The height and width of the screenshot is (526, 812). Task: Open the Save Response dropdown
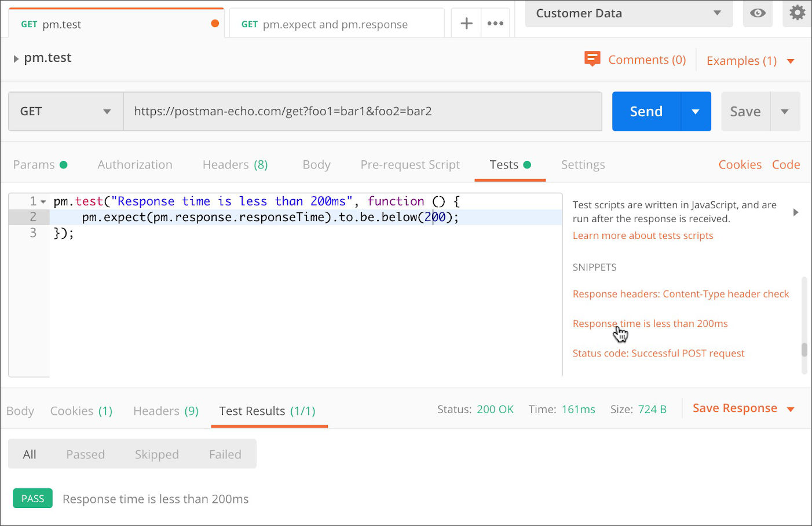pos(744,409)
